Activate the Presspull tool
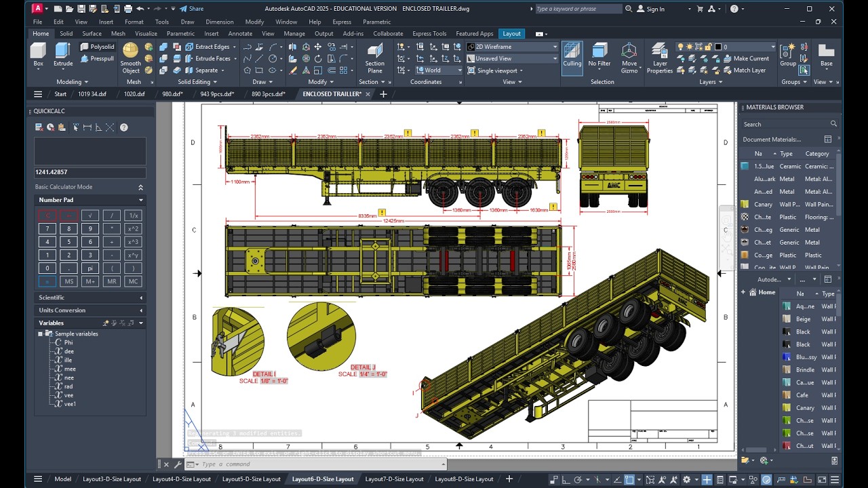Viewport: 868px width, 488px height. (97, 58)
